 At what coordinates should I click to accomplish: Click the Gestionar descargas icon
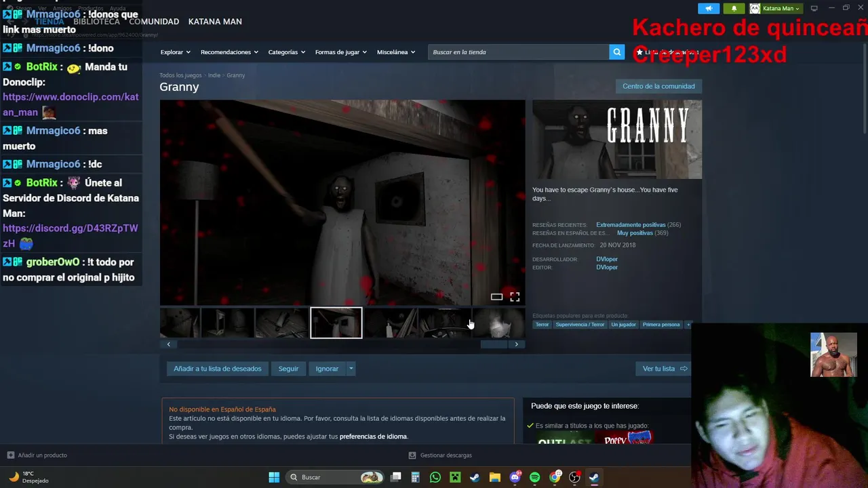coord(412,455)
